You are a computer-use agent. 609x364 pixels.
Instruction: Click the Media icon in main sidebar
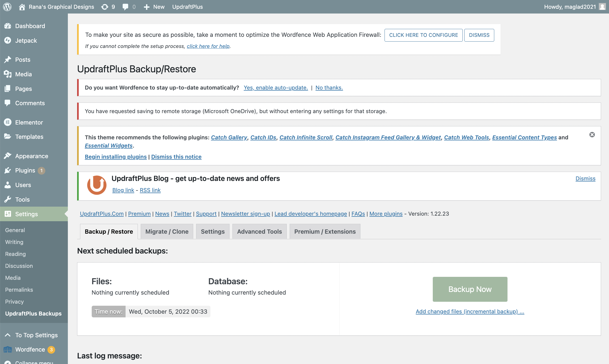(x=8, y=74)
